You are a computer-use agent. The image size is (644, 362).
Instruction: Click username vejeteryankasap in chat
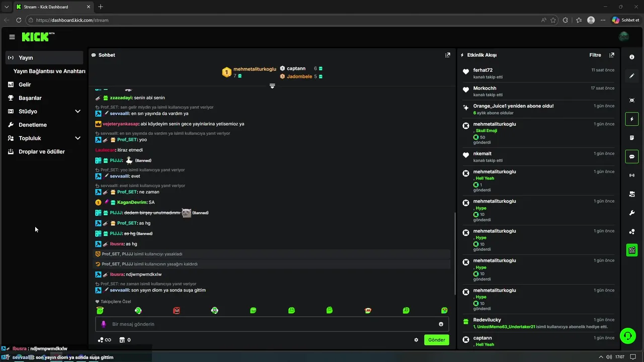[121, 124]
